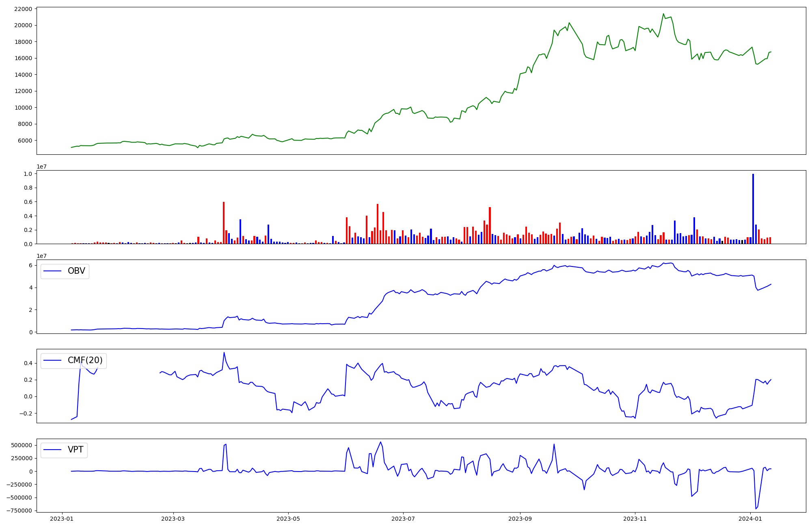
Task: Click the 1e7 multiplier above volume chart
Action: (41, 167)
